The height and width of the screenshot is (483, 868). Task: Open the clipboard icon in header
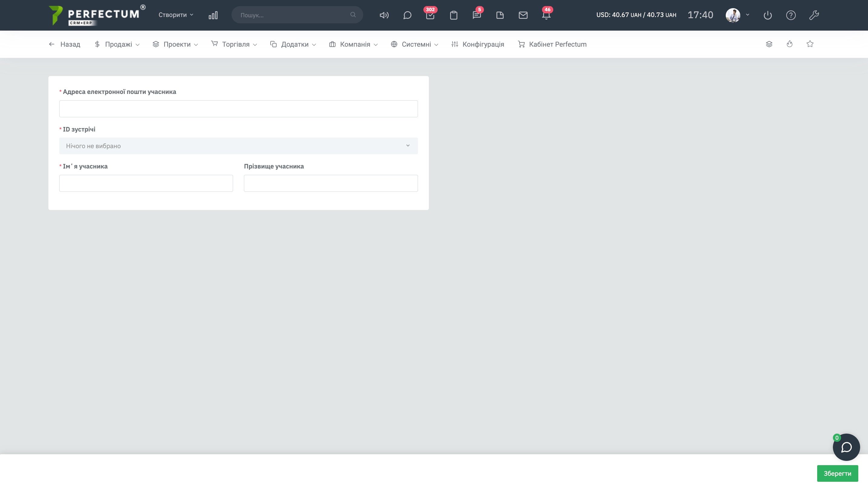pos(454,15)
